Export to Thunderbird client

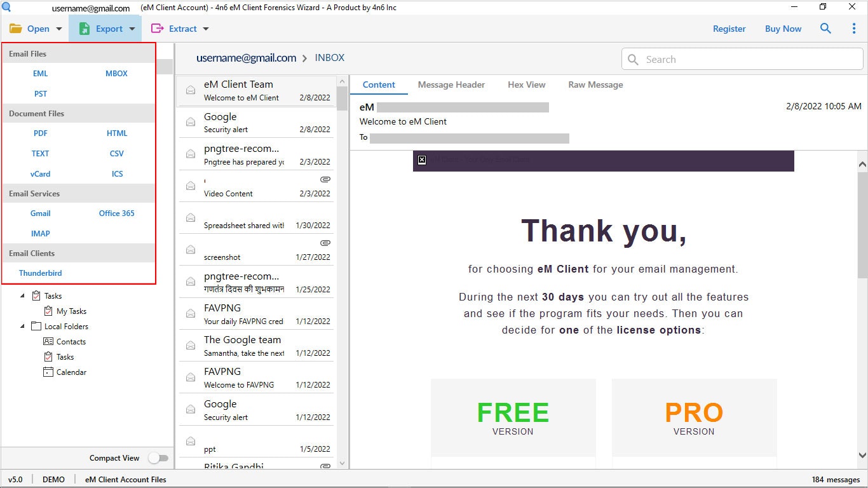point(41,273)
